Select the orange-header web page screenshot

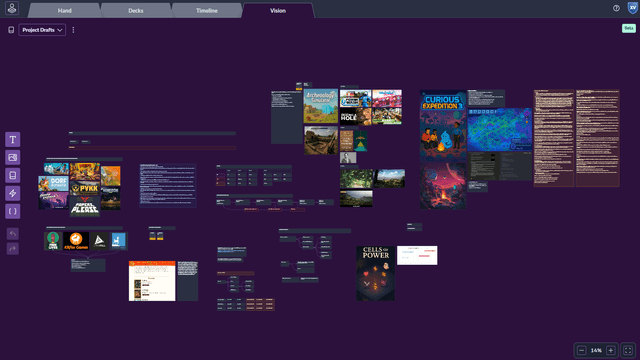tap(152, 281)
